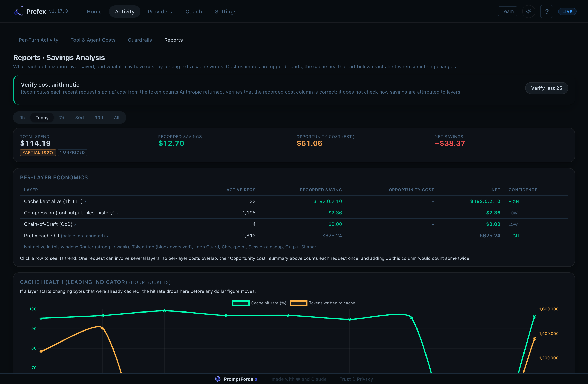Select the 90d time range

99,118
